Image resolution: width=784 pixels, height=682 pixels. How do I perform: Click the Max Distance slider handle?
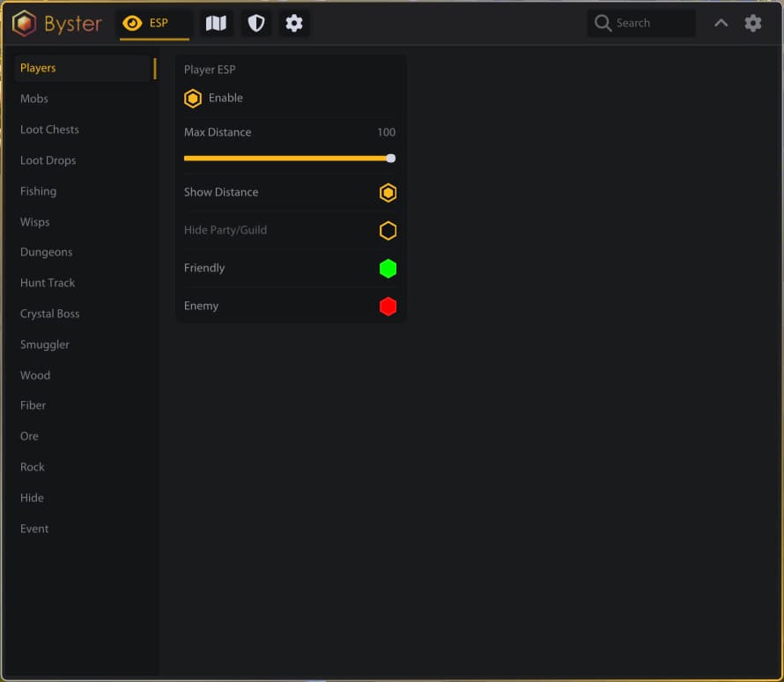click(391, 159)
